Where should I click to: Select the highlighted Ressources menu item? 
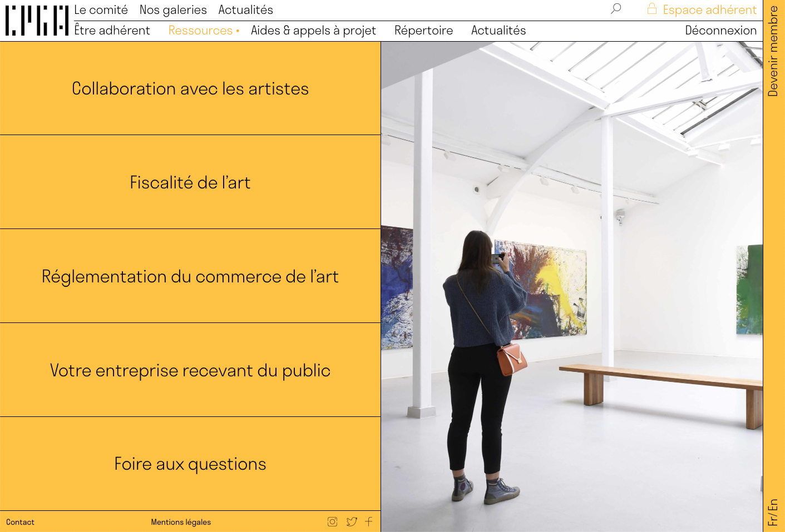click(x=201, y=31)
